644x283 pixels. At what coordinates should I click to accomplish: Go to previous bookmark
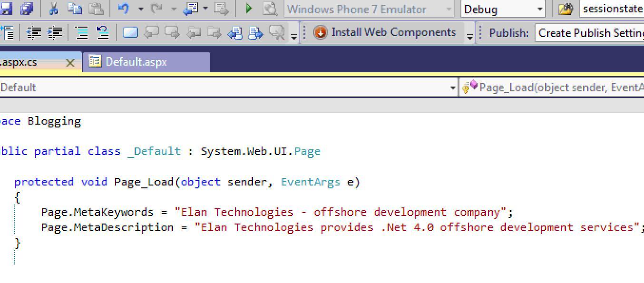(151, 32)
